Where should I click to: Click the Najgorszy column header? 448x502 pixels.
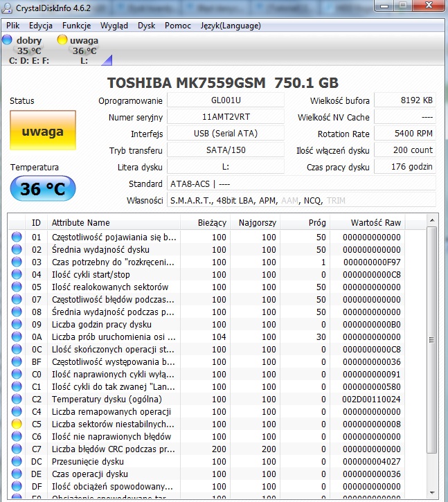(x=256, y=222)
